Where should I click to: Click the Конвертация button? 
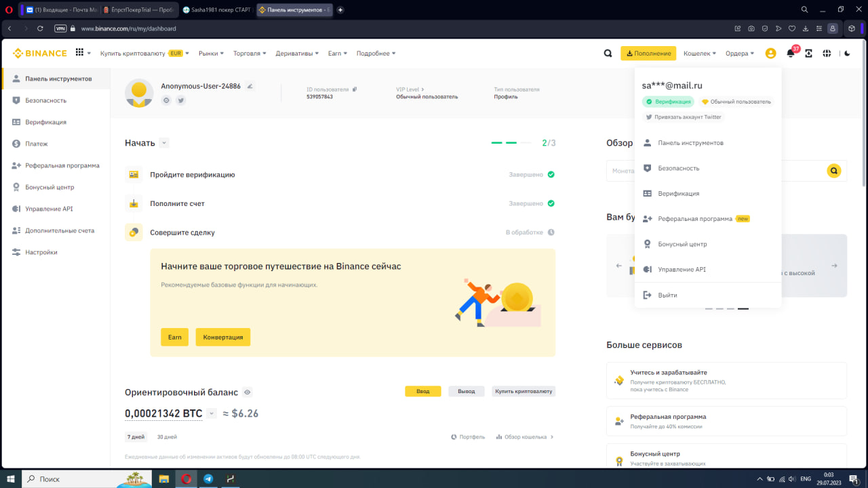point(223,337)
